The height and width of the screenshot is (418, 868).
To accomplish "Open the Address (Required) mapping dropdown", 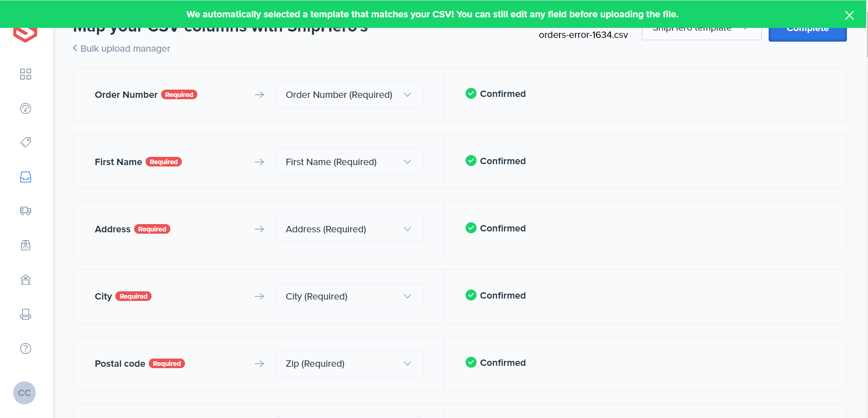I will 349,229.
